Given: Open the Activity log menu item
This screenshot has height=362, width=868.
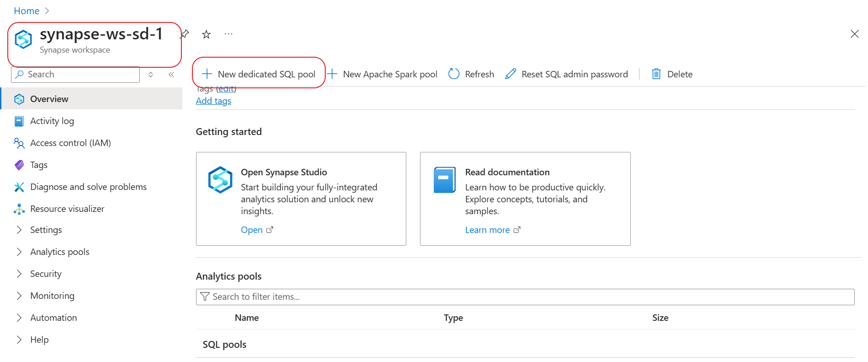Looking at the screenshot, I should [x=52, y=121].
